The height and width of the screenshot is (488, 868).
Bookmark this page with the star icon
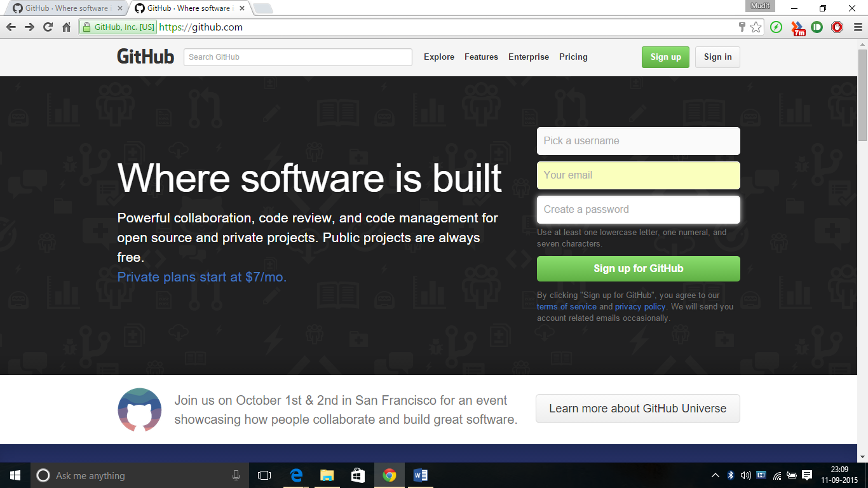pos(756,27)
